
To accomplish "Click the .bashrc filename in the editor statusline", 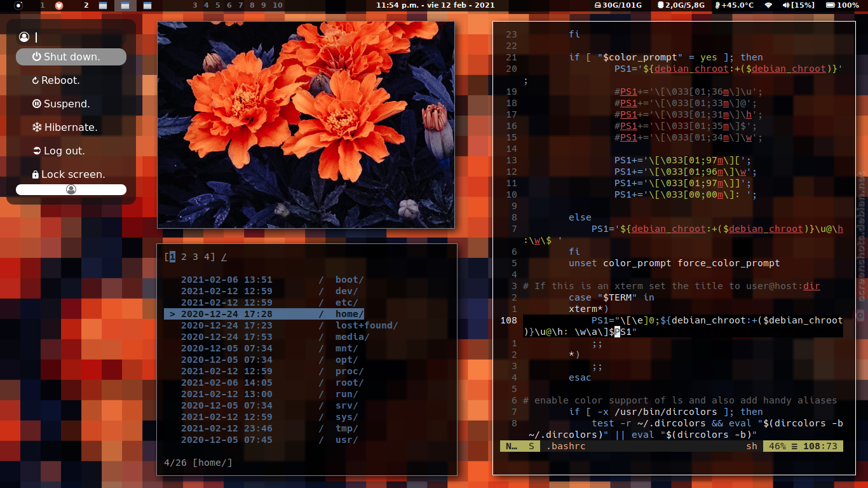I will (x=566, y=446).
